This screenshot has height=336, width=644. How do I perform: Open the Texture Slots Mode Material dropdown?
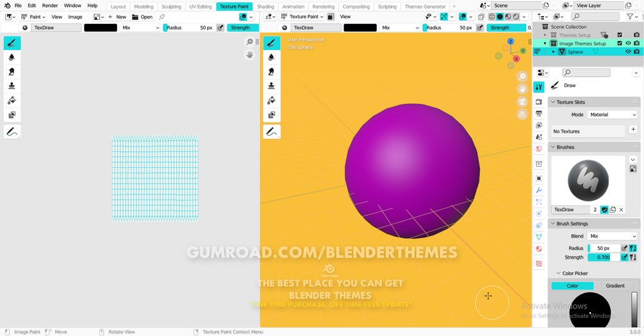[x=613, y=115]
